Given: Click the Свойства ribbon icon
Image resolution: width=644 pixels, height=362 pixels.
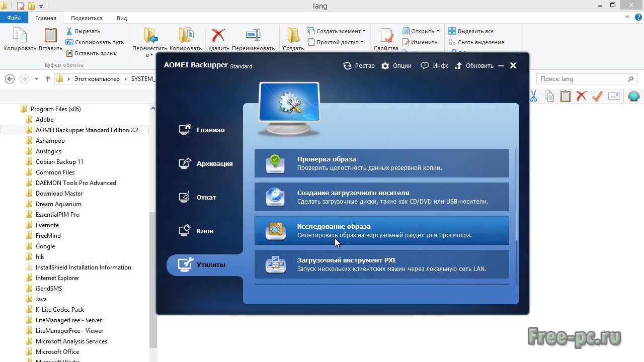Looking at the screenshot, I should [x=386, y=35].
